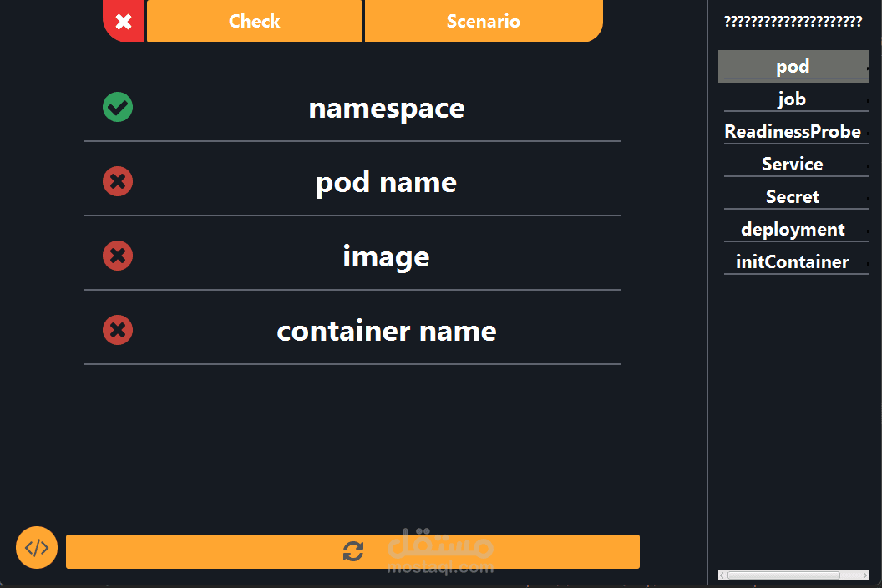Click the question marks sidebar heading
The image size is (882, 588).
point(793,22)
